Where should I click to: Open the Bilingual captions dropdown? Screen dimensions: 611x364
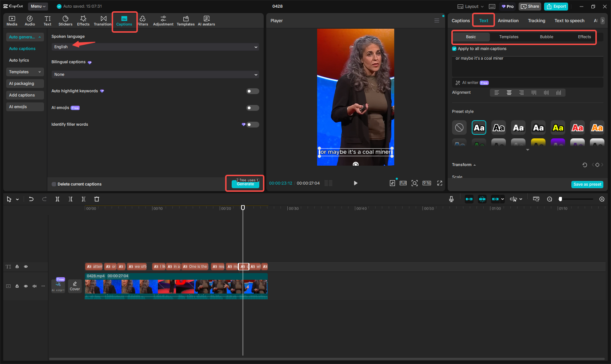[x=155, y=74]
